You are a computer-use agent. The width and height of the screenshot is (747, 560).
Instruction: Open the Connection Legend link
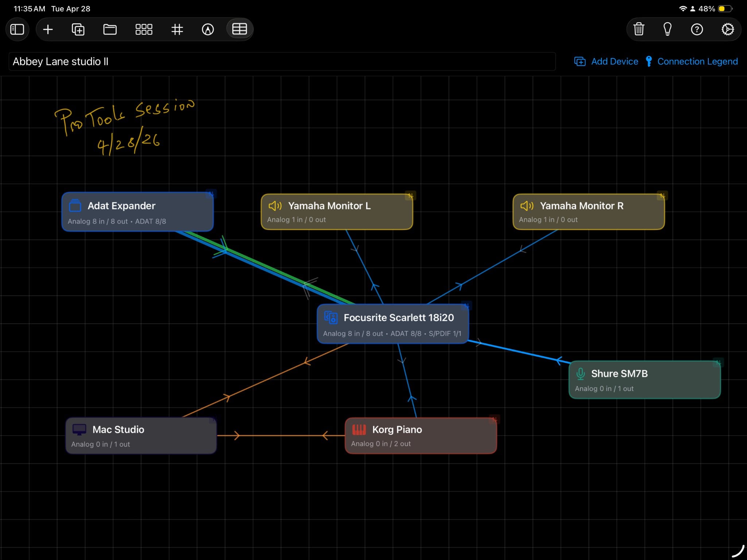point(692,61)
